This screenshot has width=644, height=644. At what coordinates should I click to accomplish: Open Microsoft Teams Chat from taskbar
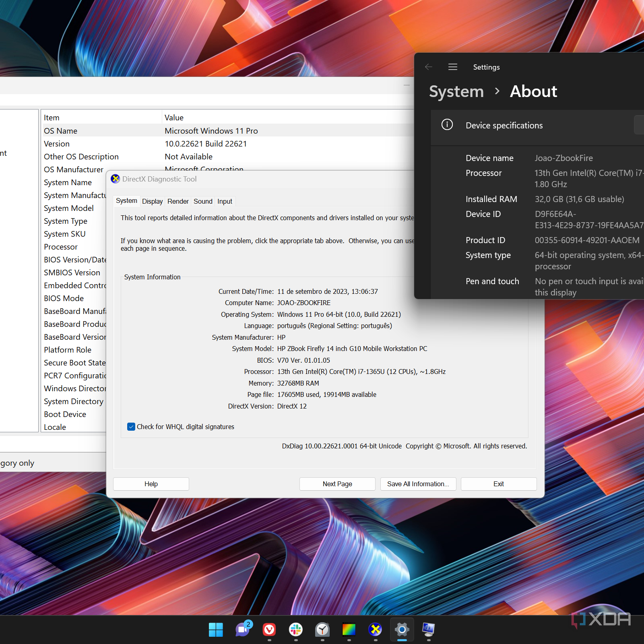pyautogui.click(x=243, y=630)
